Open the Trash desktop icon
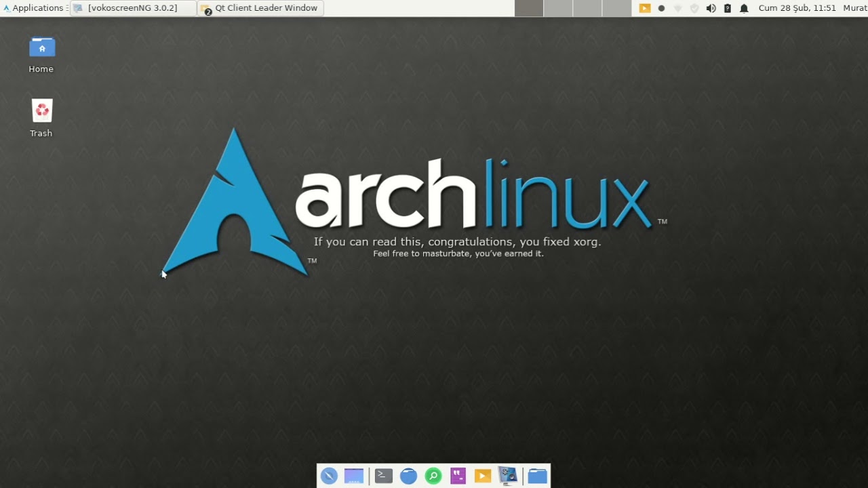 click(x=41, y=119)
